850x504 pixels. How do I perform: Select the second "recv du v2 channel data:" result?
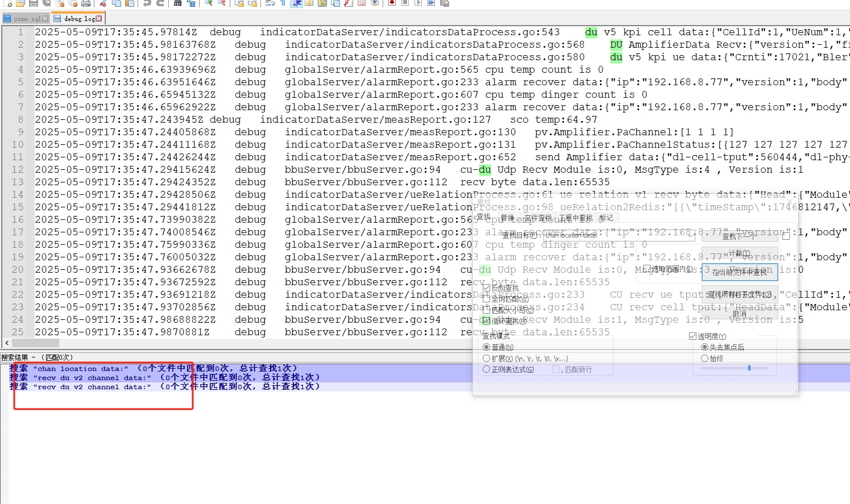click(x=165, y=386)
